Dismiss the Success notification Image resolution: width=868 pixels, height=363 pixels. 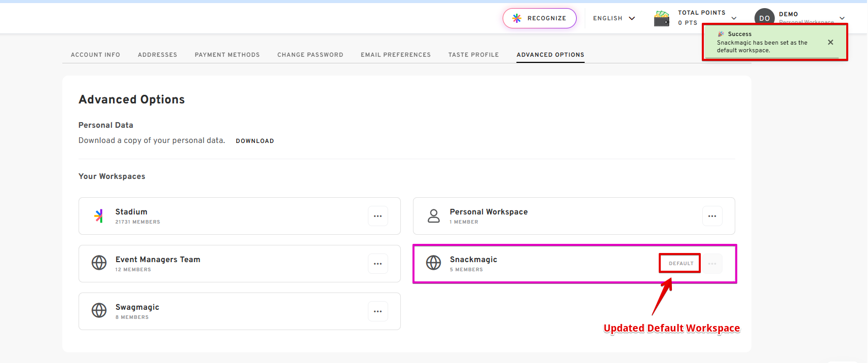click(x=831, y=43)
